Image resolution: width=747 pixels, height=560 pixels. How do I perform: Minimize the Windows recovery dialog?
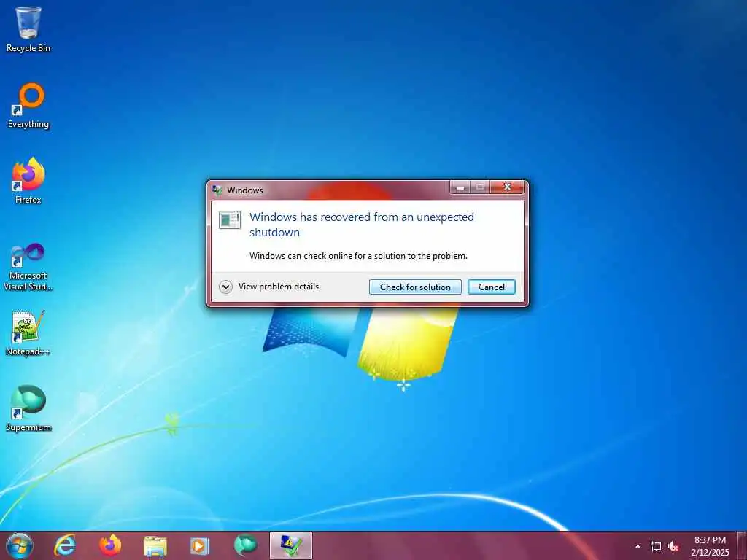(x=460, y=187)
